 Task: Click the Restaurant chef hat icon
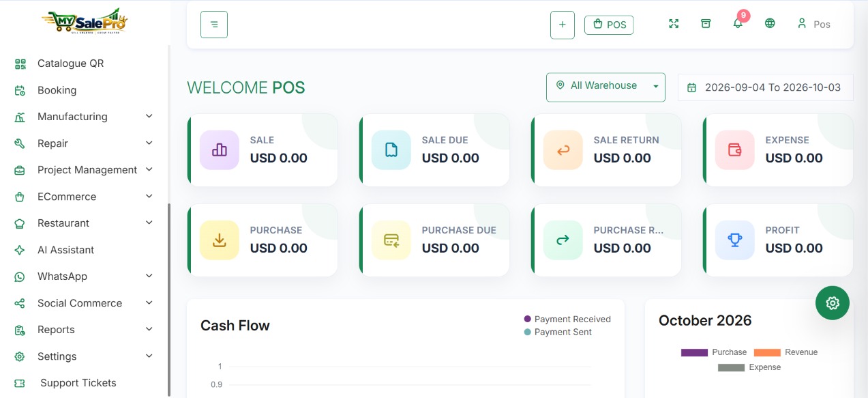point(20,223)
